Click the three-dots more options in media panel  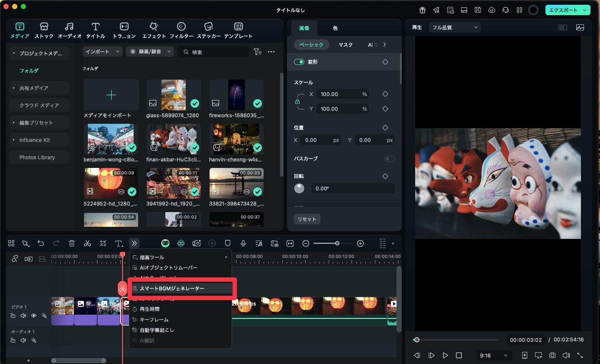[271, 52]
